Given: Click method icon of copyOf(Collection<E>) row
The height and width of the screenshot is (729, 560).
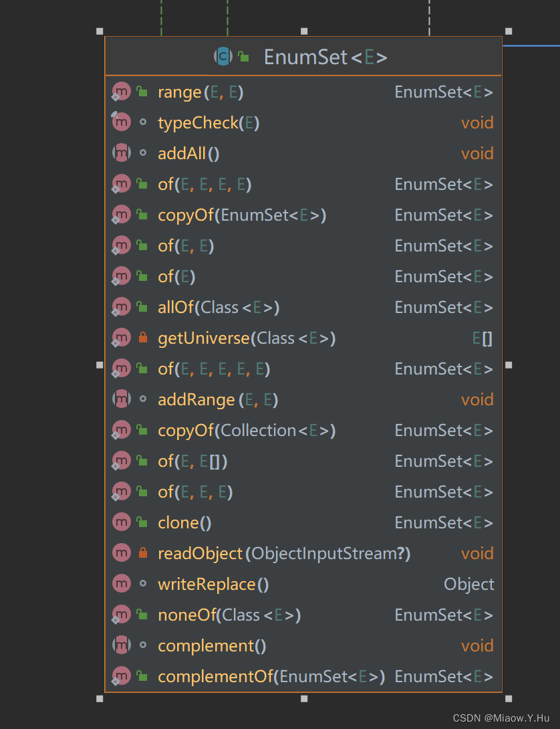Looking at the screenshot, I should (122, 430).
